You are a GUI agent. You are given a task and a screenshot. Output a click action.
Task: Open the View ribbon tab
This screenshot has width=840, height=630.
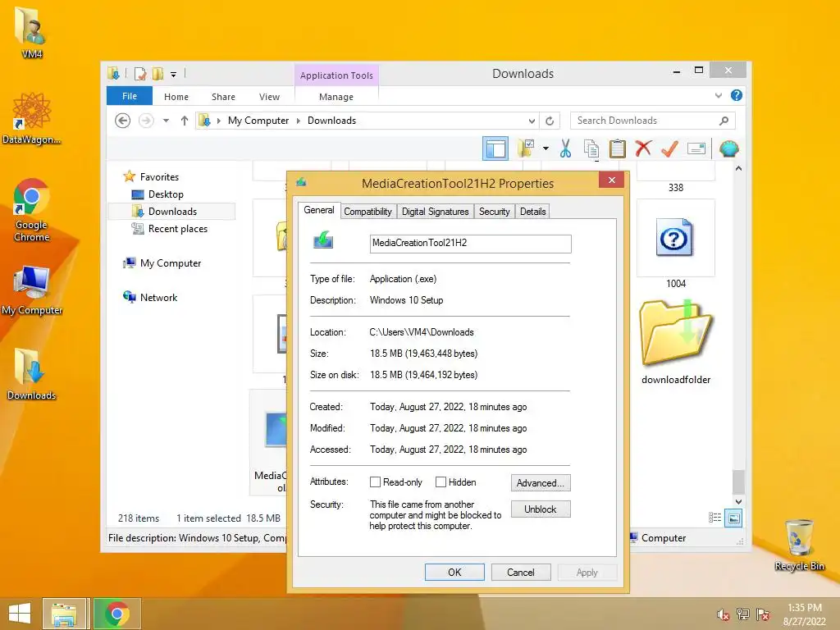point(269,97)
